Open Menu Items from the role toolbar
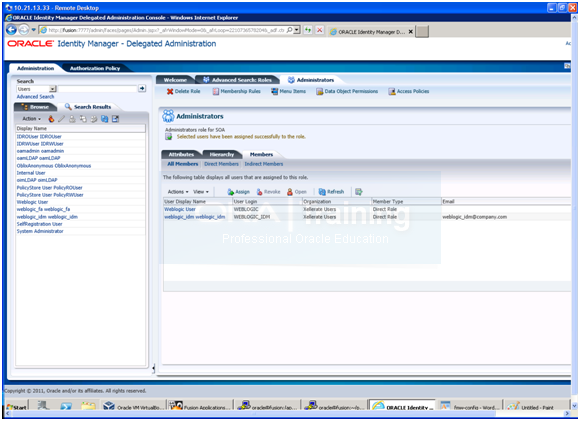 288,91
